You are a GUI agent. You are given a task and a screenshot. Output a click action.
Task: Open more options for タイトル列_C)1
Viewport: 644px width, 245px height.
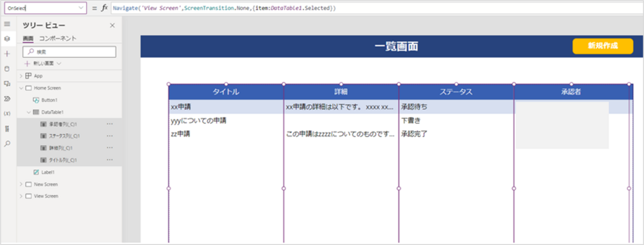click(x=110, y=160)
